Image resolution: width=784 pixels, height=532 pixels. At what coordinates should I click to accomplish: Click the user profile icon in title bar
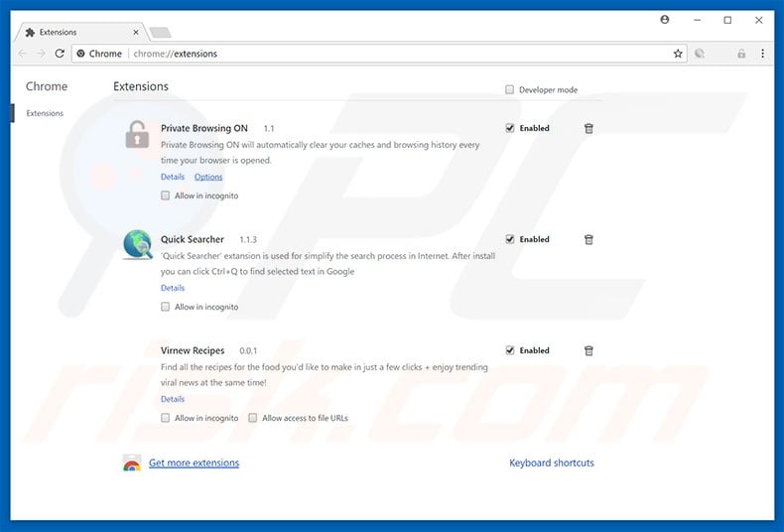point(665,20)
